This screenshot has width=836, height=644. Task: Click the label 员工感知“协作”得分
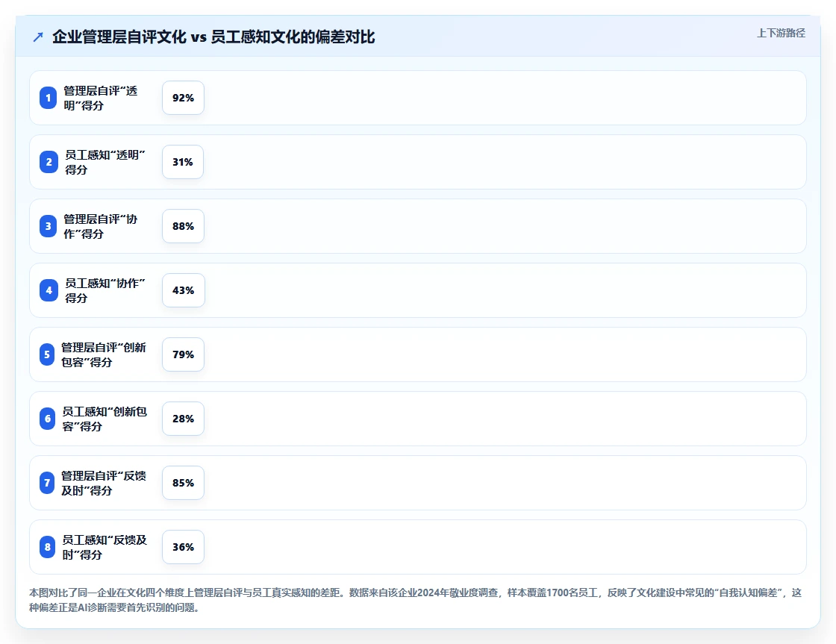tap(105, 290)
